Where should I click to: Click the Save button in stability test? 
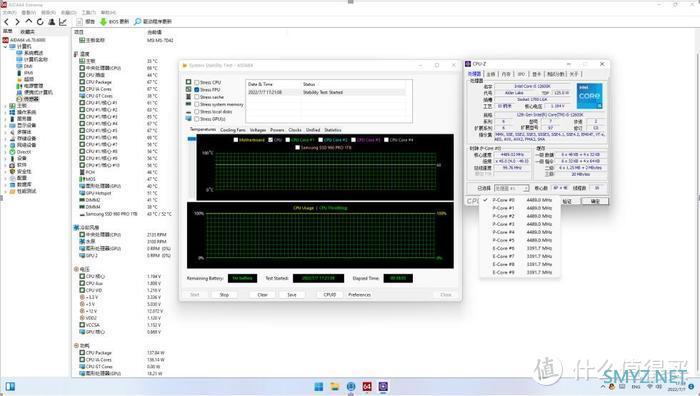(292, 295)
